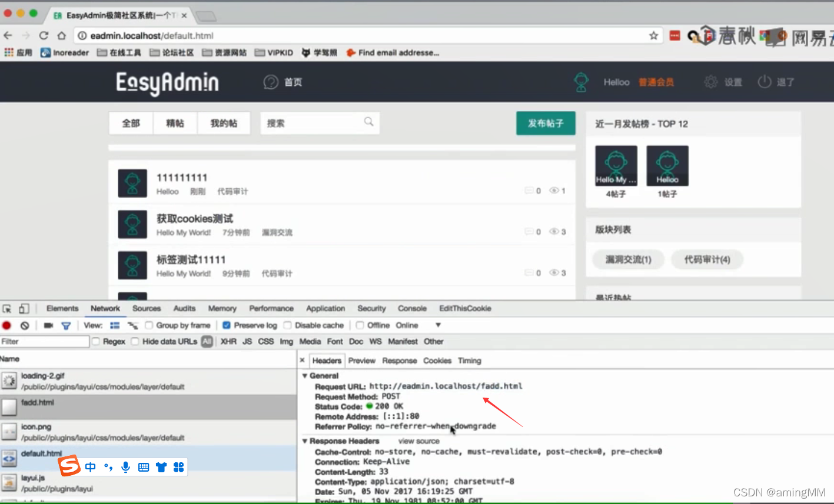
Task: Open the Elements DevTools tab
Action: pos(62,309)
